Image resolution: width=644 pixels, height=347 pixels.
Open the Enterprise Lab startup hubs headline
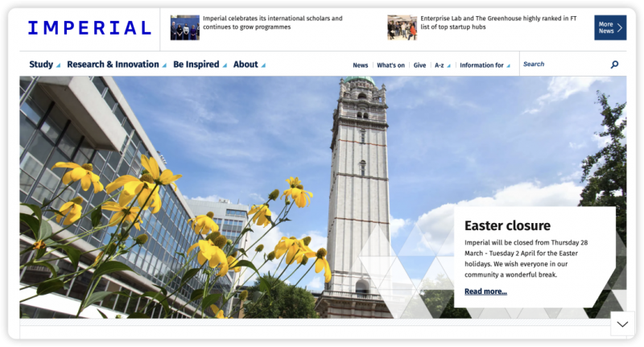coord(498,23)
